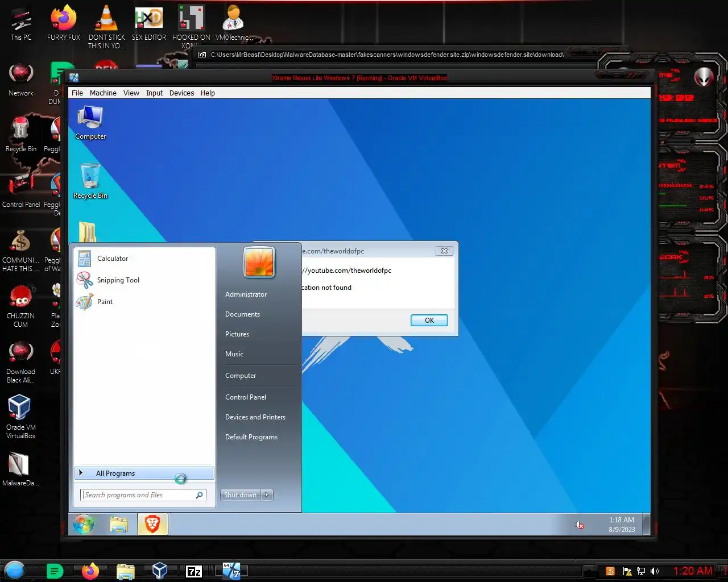Open Network icon on host desktop

coord(21,80)
